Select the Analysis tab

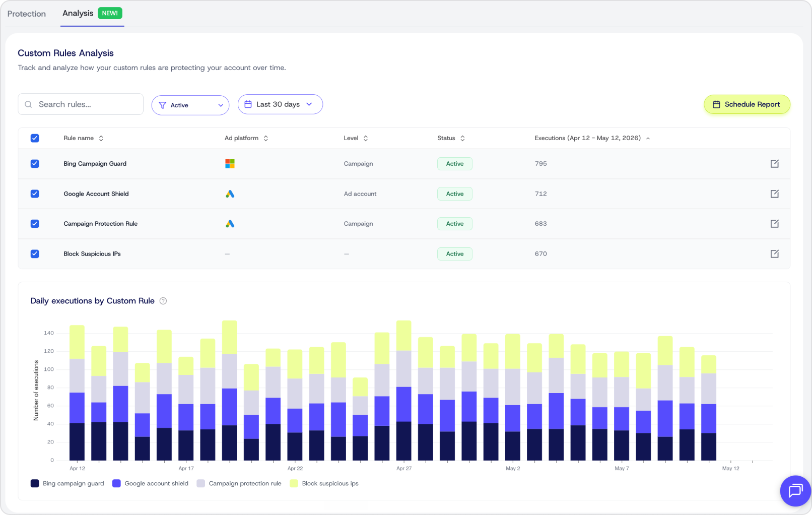tap(92, 13)
